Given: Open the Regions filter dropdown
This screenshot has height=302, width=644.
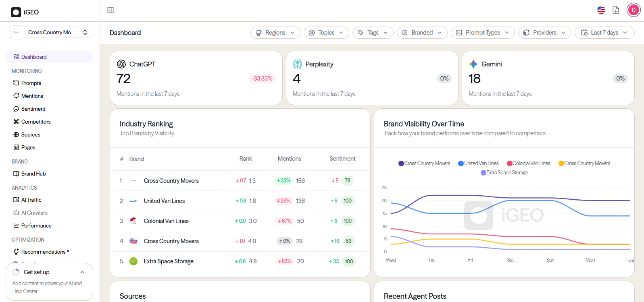Looking at the screenshot, I should pyautogui.click(x=275, y=33).
